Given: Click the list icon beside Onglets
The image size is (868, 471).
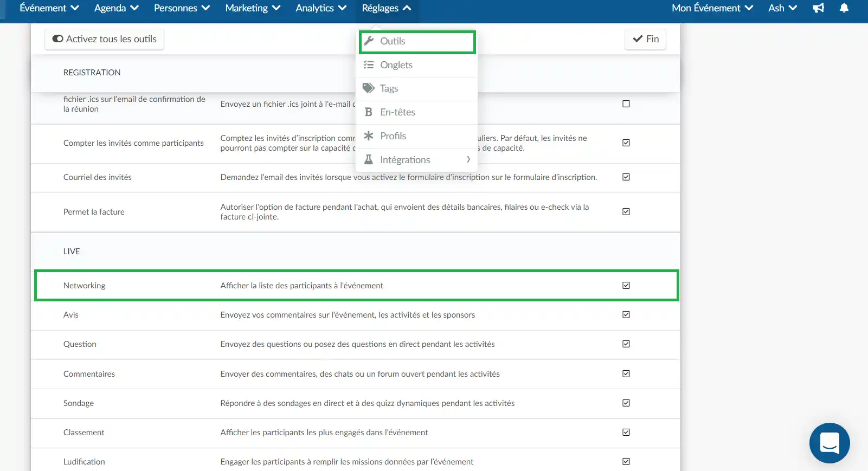Looking at the screenshot, I should click(x=369, y=64).
